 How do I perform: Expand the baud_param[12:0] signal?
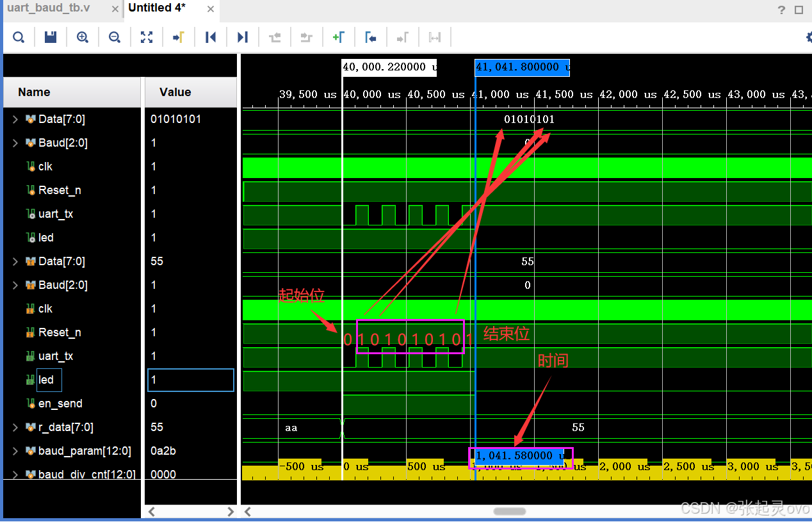coord(15,451)
